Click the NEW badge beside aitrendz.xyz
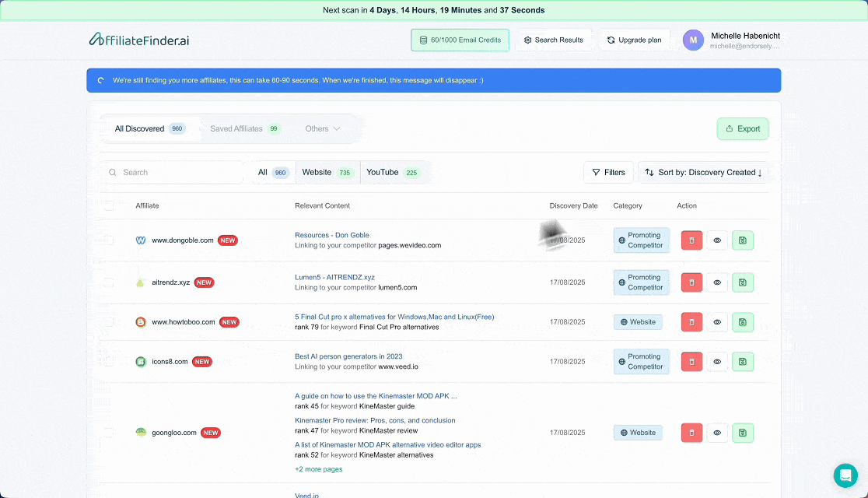 click(205, 282)
